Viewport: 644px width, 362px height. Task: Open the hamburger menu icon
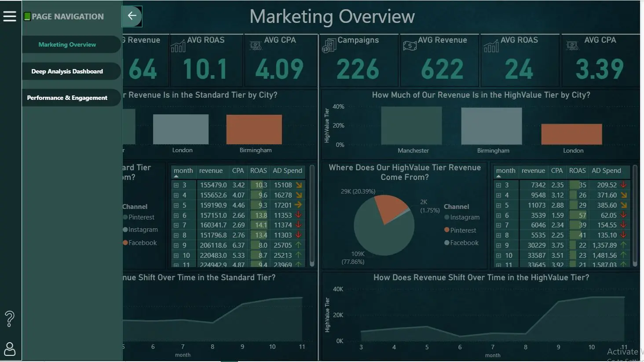(x=10, y=16)
